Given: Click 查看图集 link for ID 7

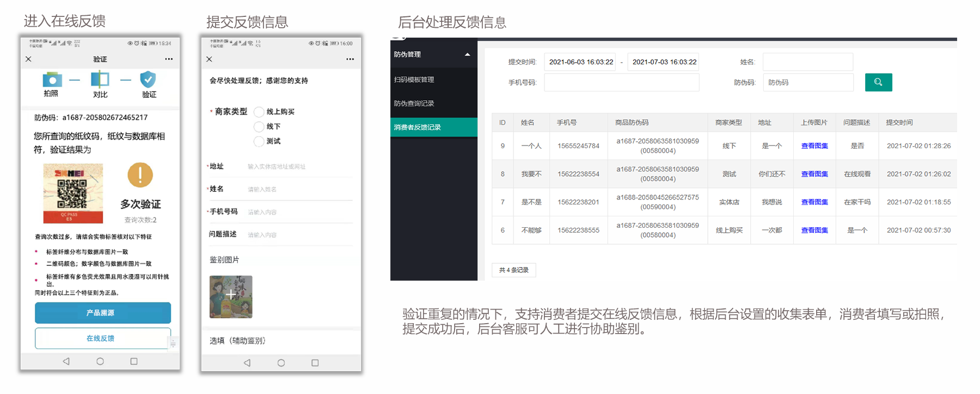Looking at the screenshot, I should pos(814,202).
